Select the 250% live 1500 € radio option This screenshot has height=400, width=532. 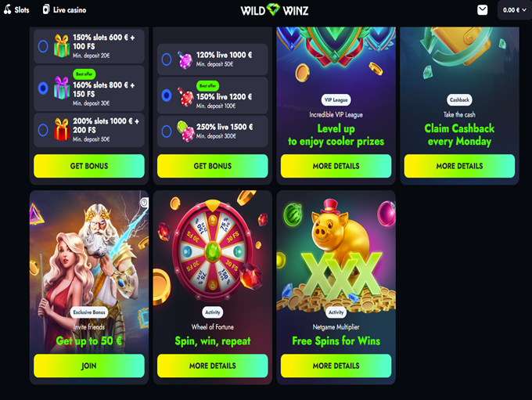tap(166, 131)
